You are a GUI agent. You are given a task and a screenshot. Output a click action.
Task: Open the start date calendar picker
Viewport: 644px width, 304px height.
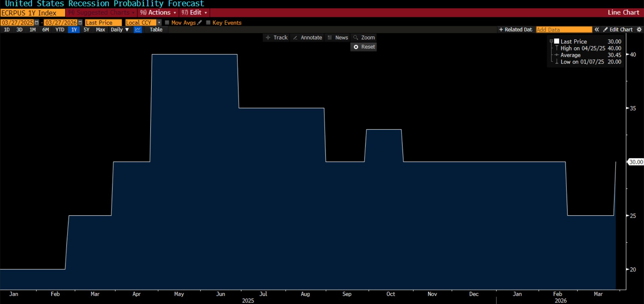click(x=37, y=23)
